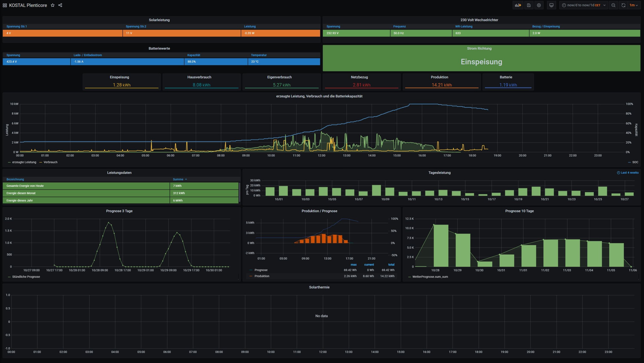Click the Last 4 weeks time override

[x=628, y=173]
